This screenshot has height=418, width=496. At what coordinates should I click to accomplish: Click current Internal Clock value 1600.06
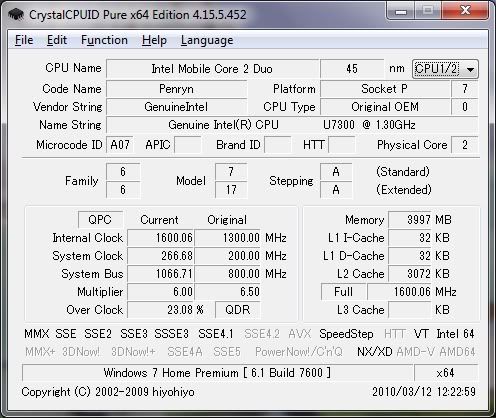pos(161,238)
